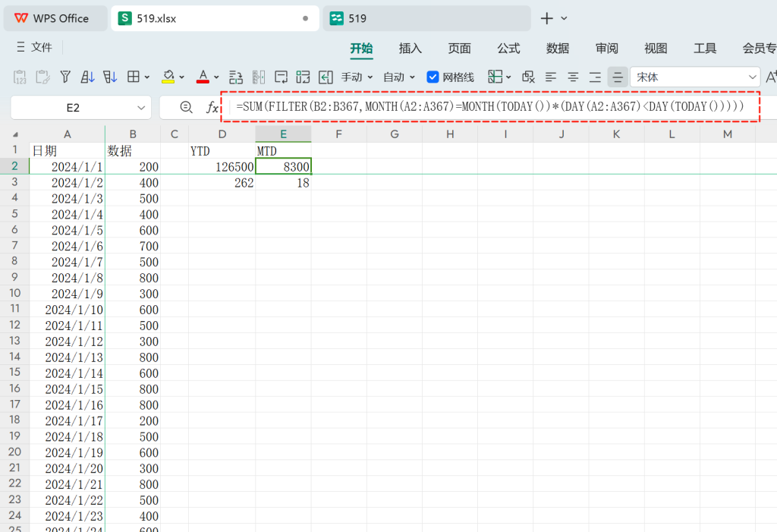Click the increase font size A+ icon
This screenshot has height=532, width=777.
pos(771,77)
